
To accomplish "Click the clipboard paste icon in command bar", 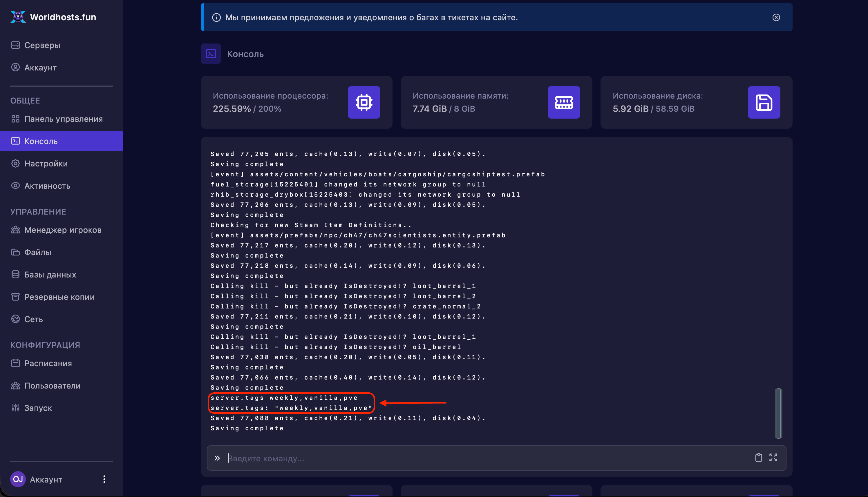I will tap(758, 457).
